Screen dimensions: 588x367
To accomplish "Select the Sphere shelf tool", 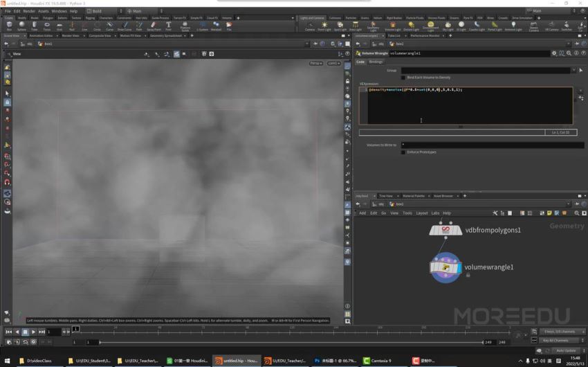I will [21, 26].
